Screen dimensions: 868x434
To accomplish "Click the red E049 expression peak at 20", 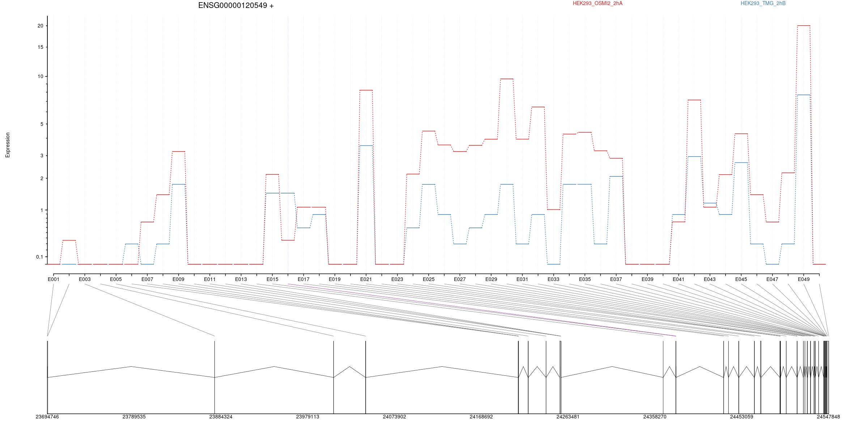I will click(x=804, y=26).
